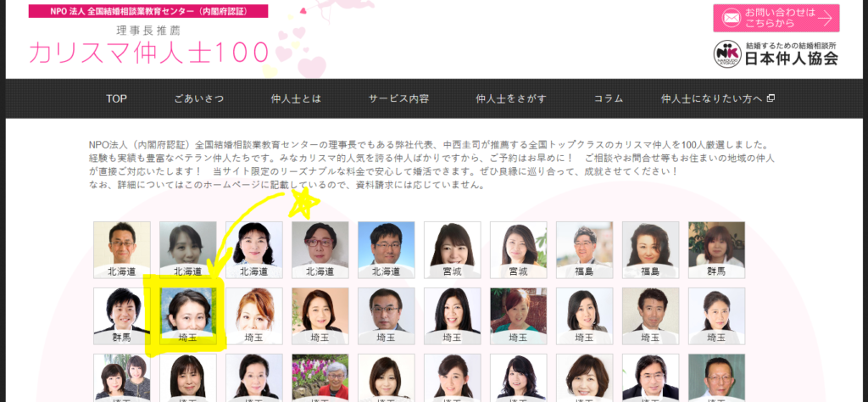Open the 仲人士とは menu item
This screenshot has width=868, height=402.
296,98
